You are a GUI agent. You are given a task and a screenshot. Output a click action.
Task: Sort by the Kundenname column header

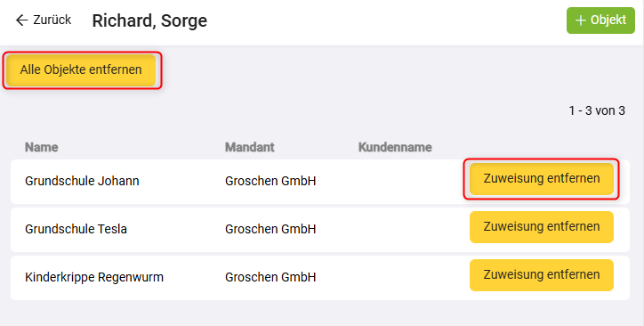tap(395, 147)
